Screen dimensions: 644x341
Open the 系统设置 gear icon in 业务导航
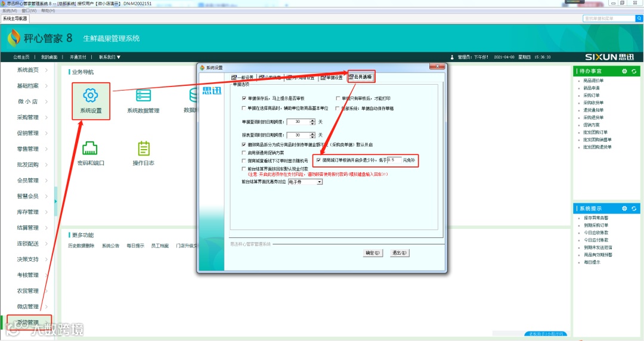click(91, 95)
